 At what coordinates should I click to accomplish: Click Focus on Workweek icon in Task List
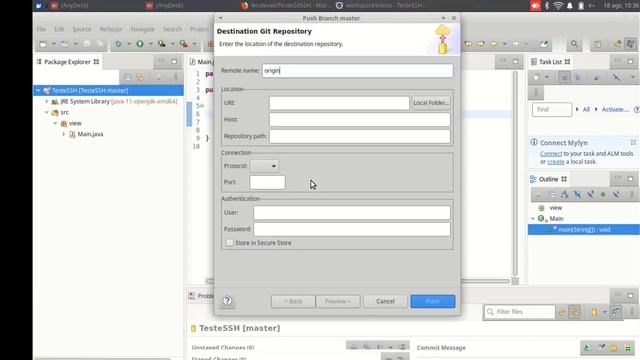point(596,77)
